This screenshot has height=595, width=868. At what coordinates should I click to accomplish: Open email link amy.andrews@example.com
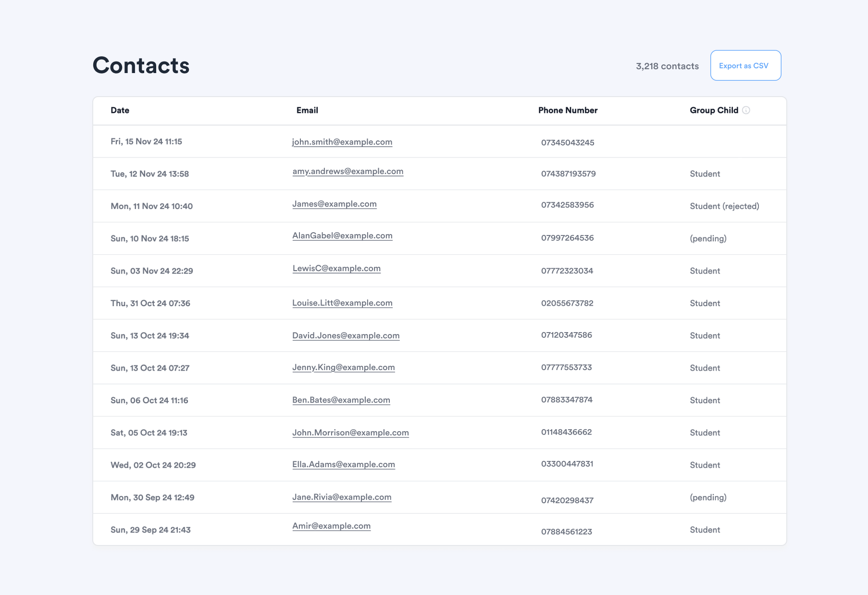point(348,171)
